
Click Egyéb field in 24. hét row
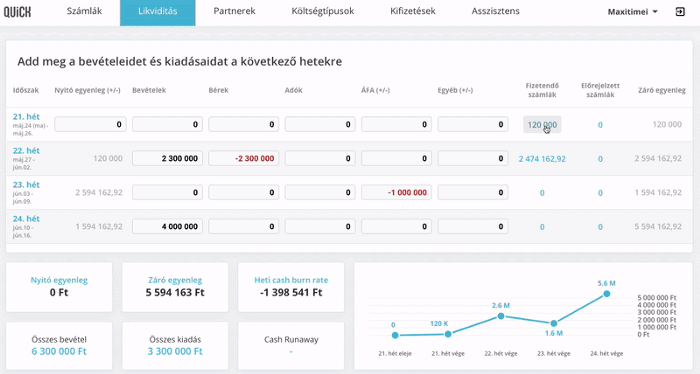(x=473, y=226)
